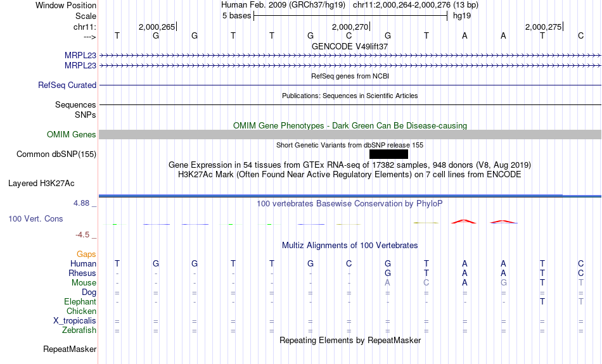Screen dimensions: 602x364
Task: Select the Mouse alignment row label
Action: pyautogui.click(x=84, y=283)
